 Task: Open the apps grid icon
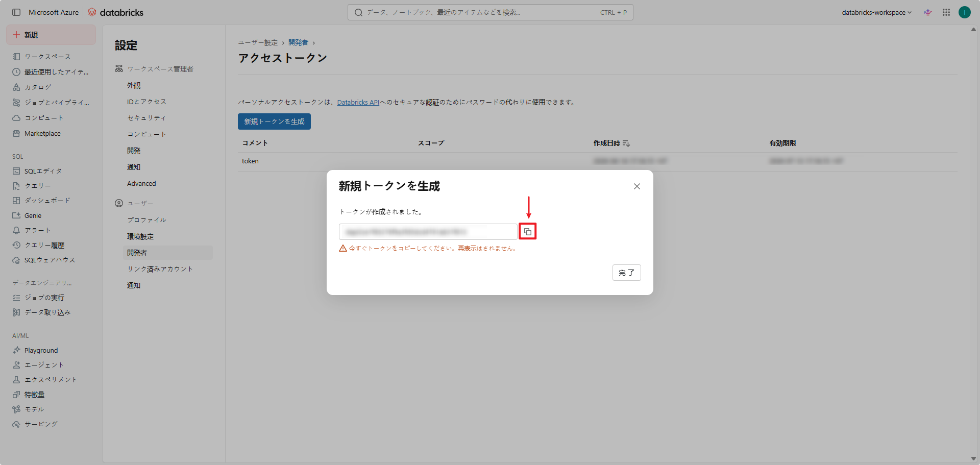tap(946, 12)
